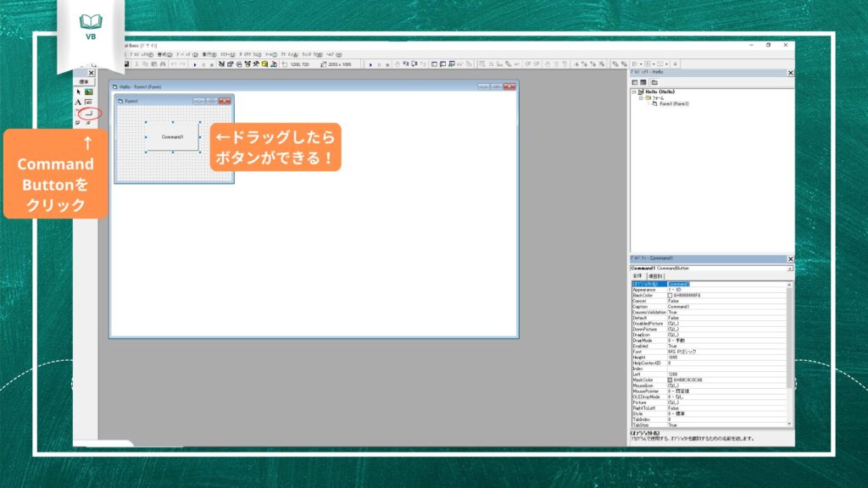Select the Enabled property row
The width and height of the screenshot is (868, 488).
(x=709, y=346)
